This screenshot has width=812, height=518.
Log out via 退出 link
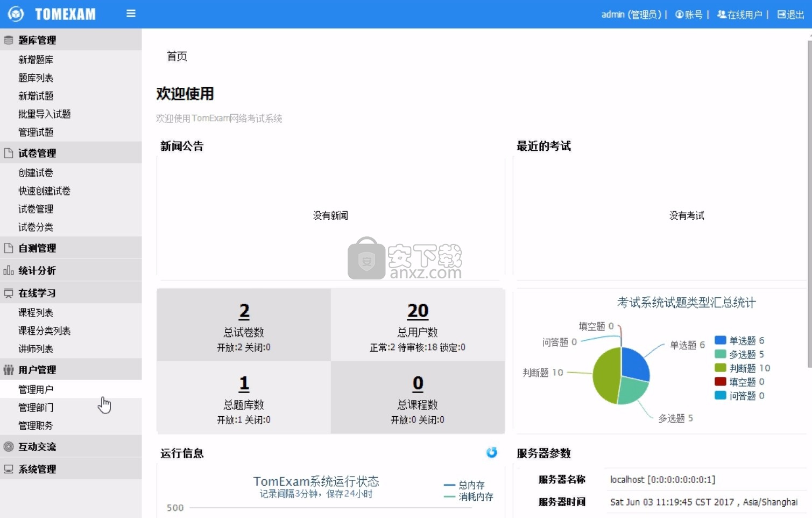tap(795, 15)
